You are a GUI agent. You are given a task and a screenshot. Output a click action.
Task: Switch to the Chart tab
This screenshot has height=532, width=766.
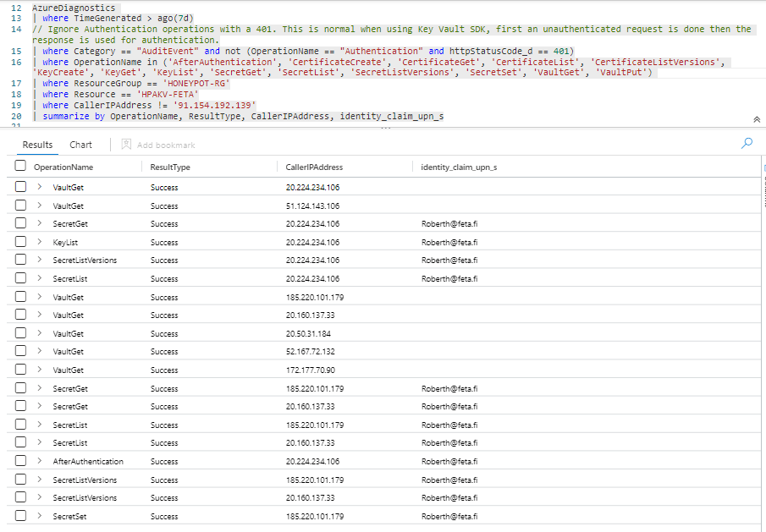tap(81, 145)
